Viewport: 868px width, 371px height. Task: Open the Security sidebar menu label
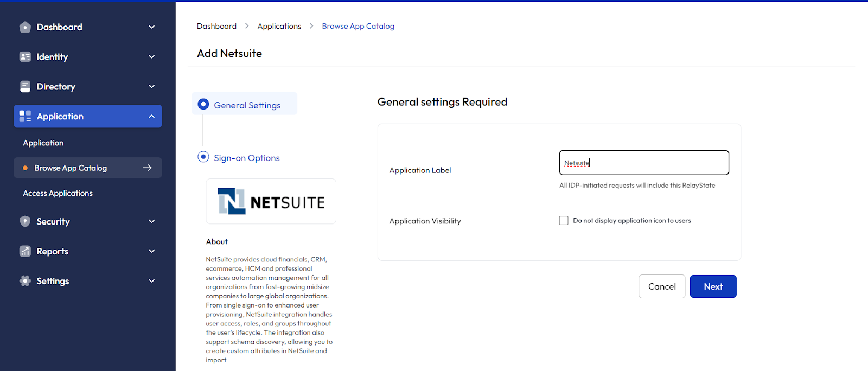[53, 221]
